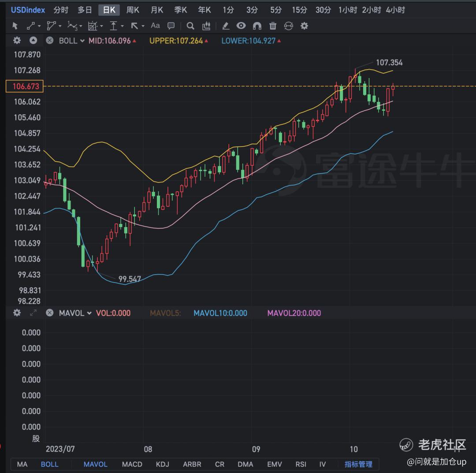The width and height of the screenshot is (476, 473).
Task: Switch to 分时 intraday view
Action: pos(61,10)
